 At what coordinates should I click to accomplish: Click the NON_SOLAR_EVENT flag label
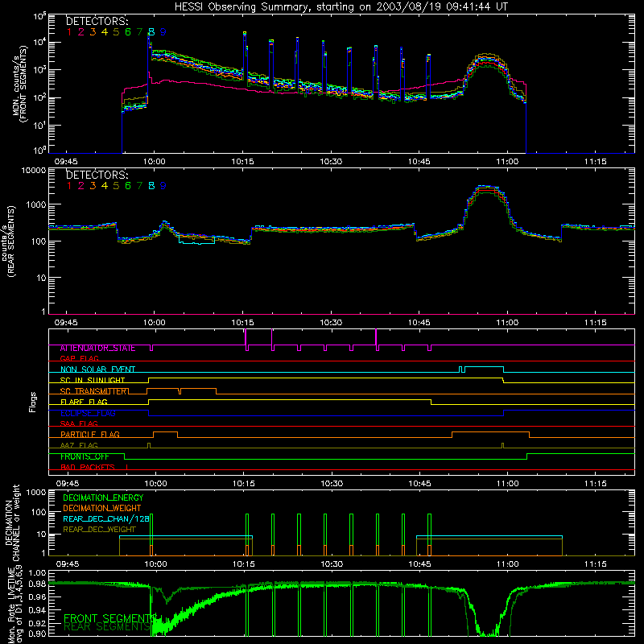click(x=97, y=369)
